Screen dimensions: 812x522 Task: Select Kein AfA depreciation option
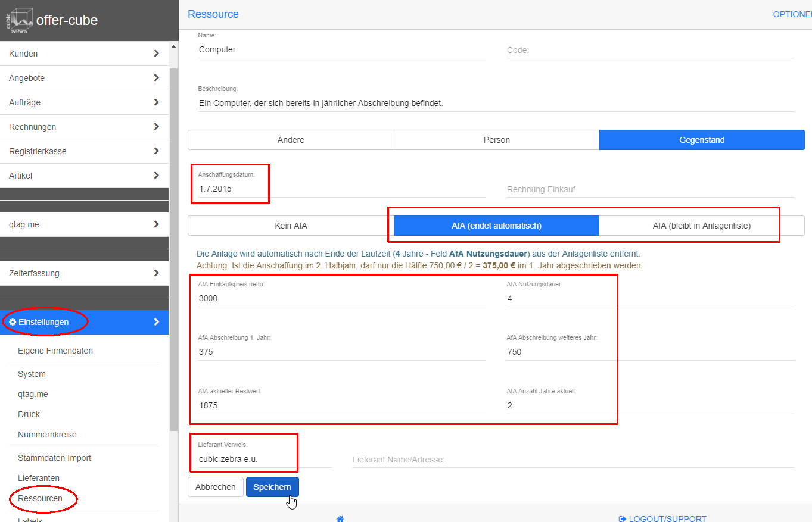click(x=291, y=226)
